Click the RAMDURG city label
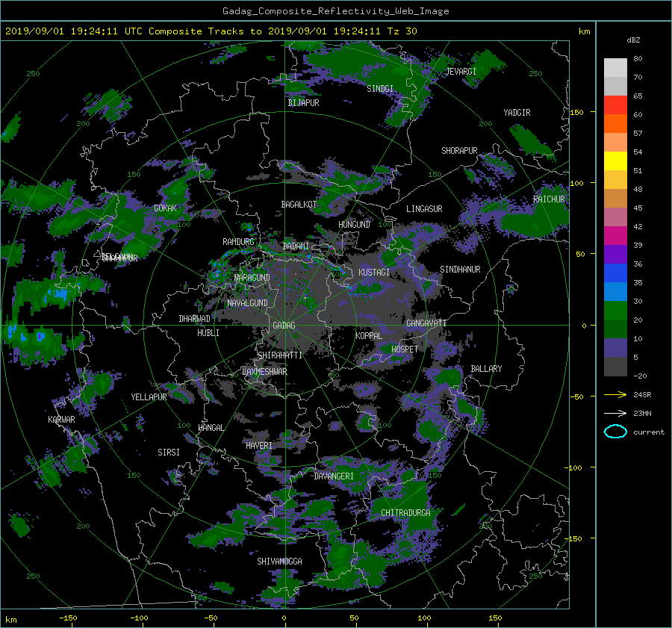The width and height of the screenshot is (672, 628). 238,242
